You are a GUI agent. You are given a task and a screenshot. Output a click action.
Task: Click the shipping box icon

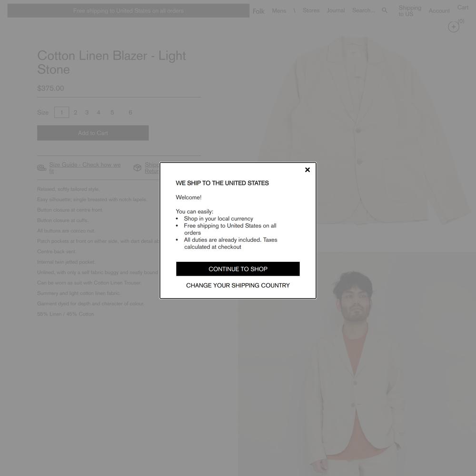(137, 168)
